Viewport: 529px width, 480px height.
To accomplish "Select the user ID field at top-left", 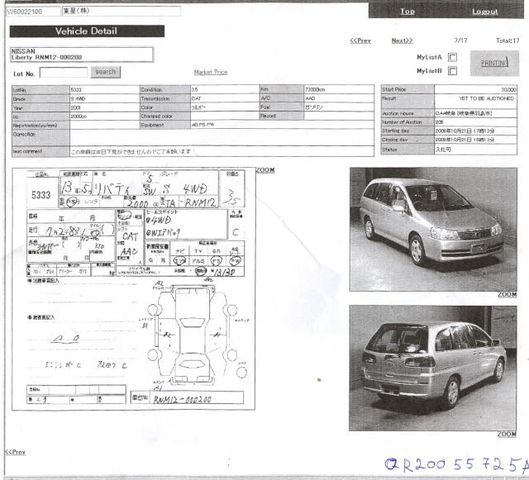I will click(x=33, y=11).
